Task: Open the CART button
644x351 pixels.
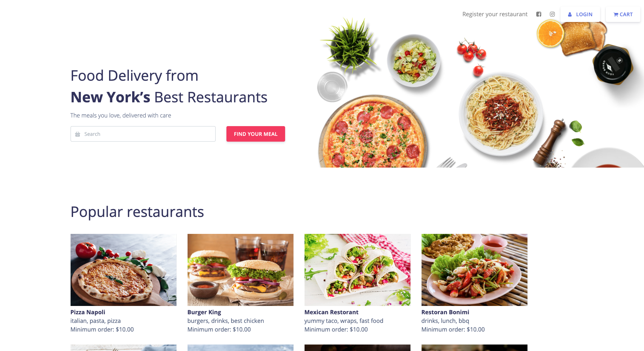Action: click(x=623, y=14)
